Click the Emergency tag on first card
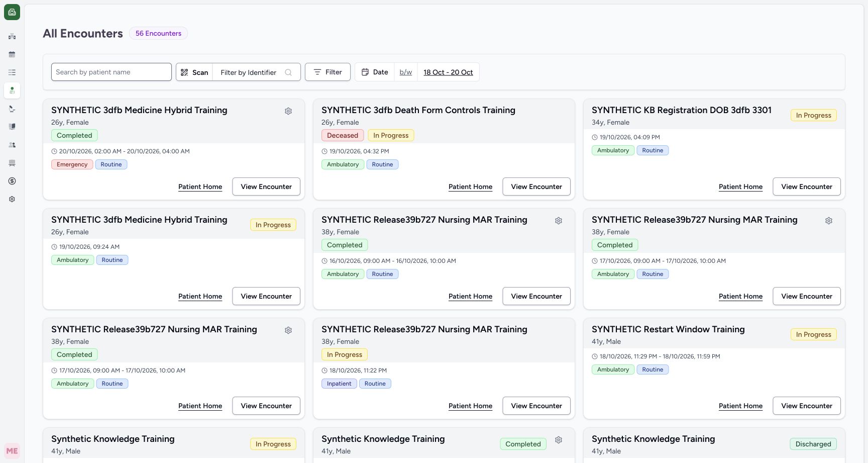The width and height of the screenshot is (868, 463). click(72, 164)
